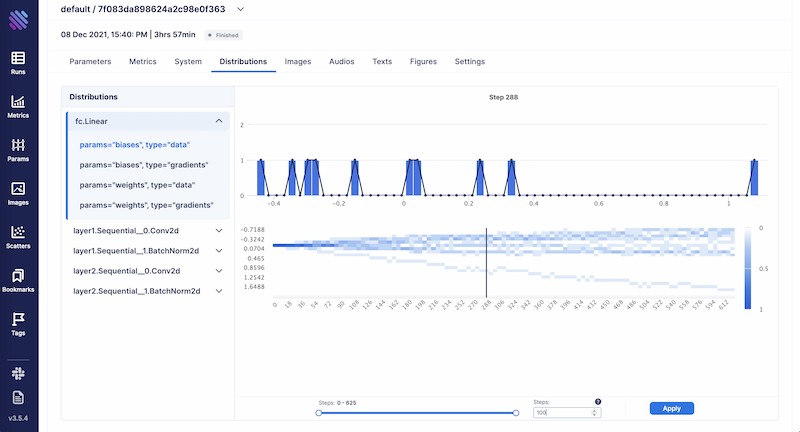This screenshot has height=432, width=800.
Task: Collapse the fc.Linear distribution group
Action: 219,121
